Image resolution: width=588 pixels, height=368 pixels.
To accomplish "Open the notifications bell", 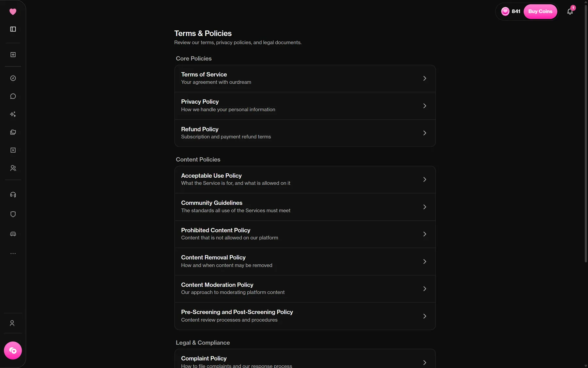I will click(x=570, y=11).
